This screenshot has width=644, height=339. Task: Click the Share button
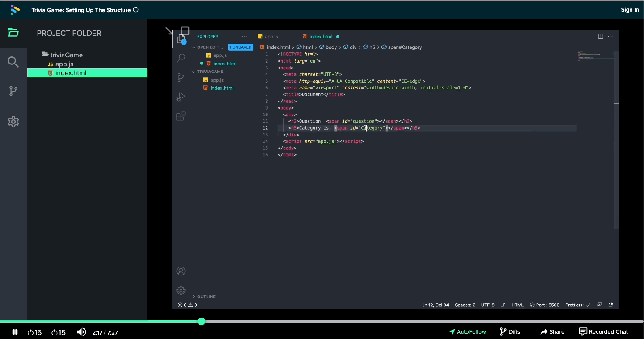[552, 332]
